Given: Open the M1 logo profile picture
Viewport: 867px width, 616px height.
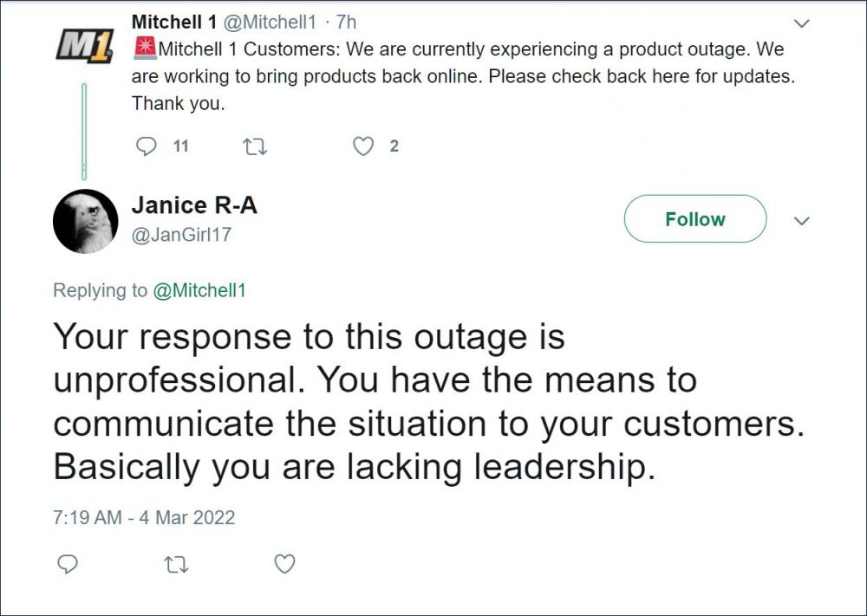Looking at the screenshot, I should point(85,45).
